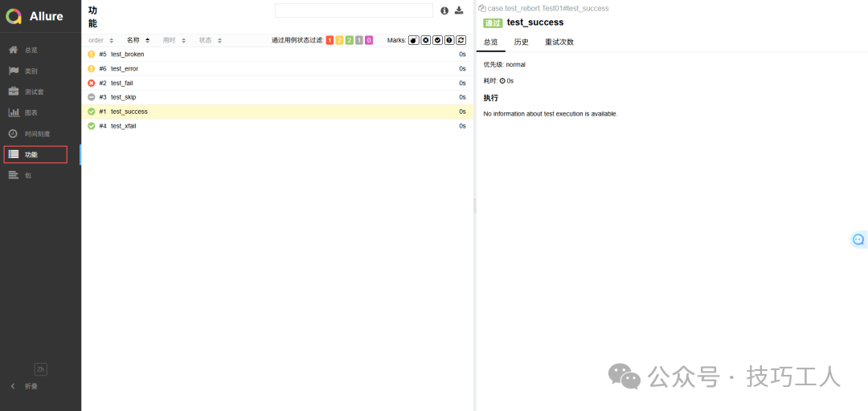Screen dimensions: 868x411
Task: Click the green passed icon of test_success
Action: 92,112
